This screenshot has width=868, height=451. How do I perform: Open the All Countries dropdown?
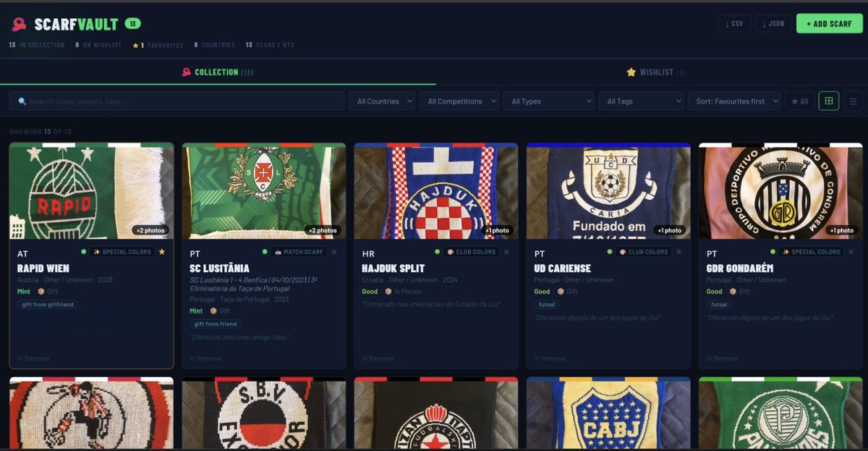tap(382, 101)
